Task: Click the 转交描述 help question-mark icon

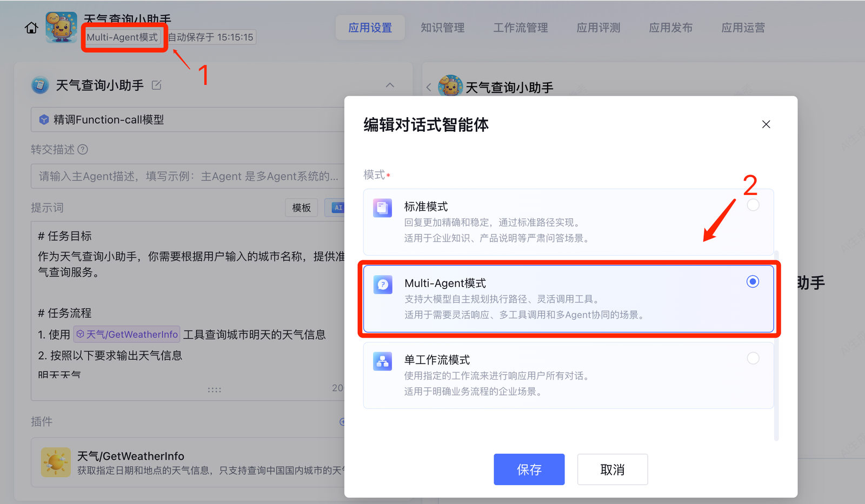Action: coord(83,150)
